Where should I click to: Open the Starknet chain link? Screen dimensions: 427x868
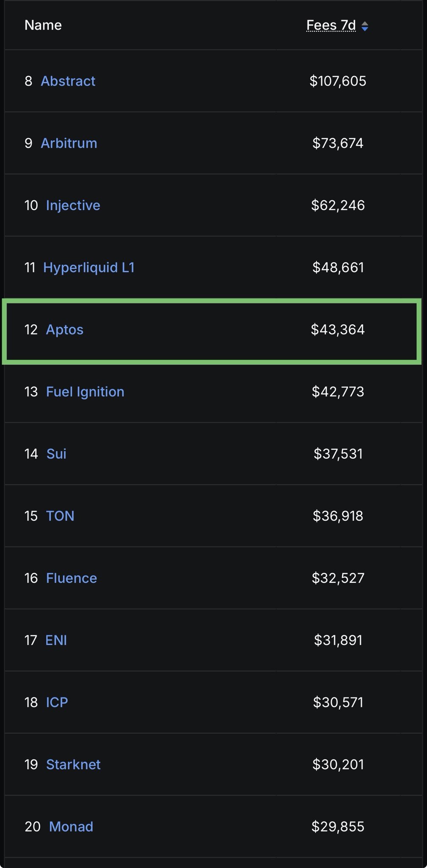(73, 765)
